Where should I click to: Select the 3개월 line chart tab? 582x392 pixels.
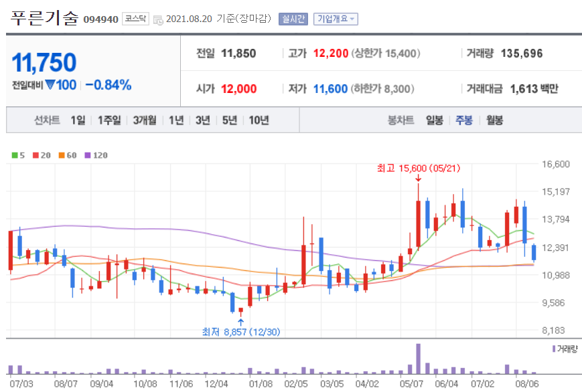(x=145, y=120)
